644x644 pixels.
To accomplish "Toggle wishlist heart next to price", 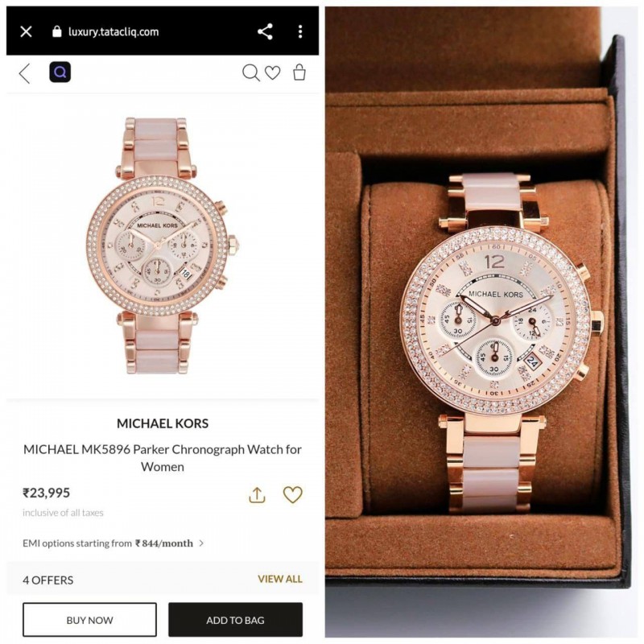I will point(292,494).
